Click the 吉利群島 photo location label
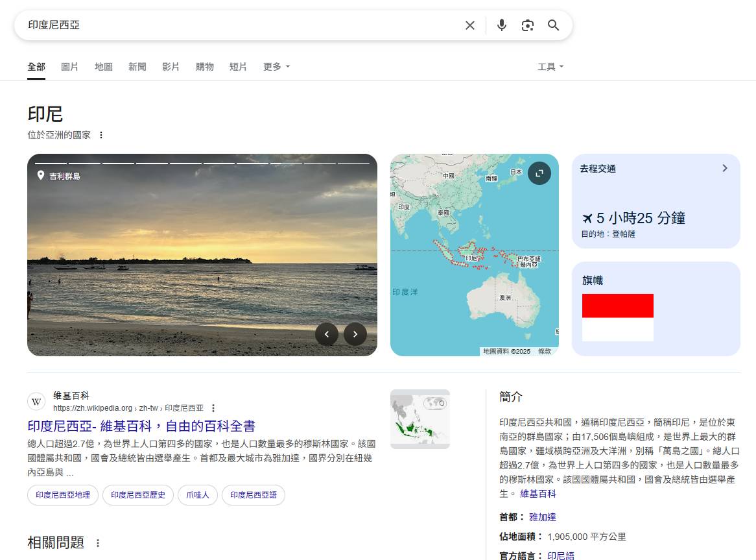Image resolution: width=756 pixels, height=560 pixels. point(65,176)
